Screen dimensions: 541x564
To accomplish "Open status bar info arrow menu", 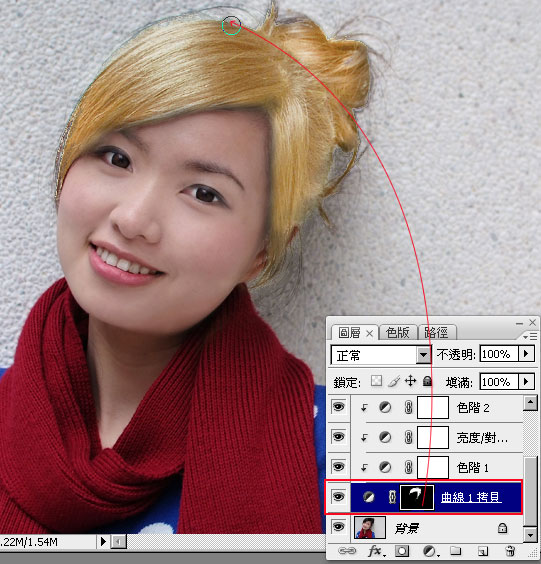I will pyautogui.click(x=103, y=541).
